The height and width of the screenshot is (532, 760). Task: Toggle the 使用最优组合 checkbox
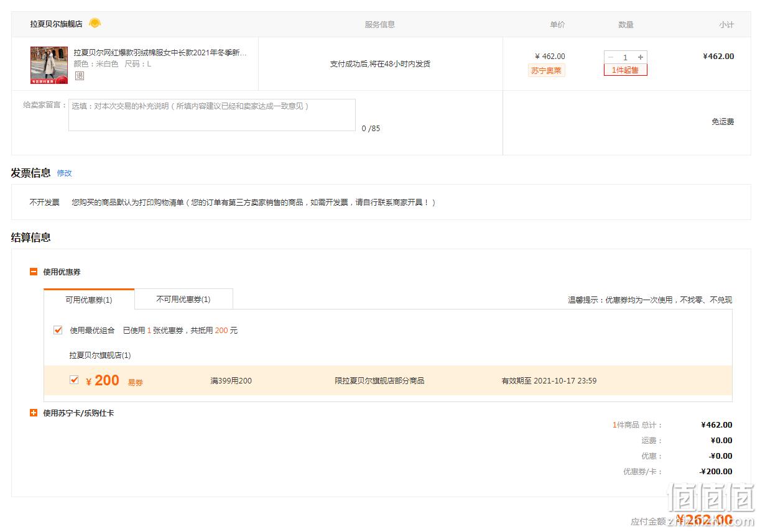tap(58, 330)
